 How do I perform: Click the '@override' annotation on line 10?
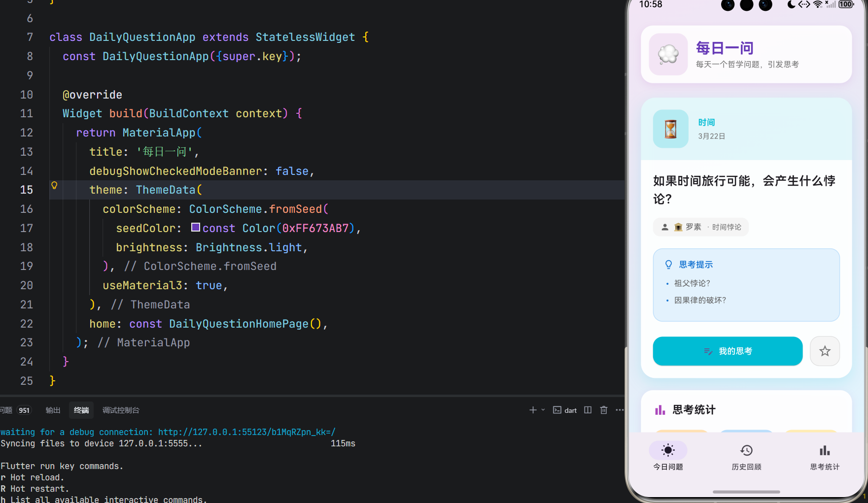pos(92,95)
